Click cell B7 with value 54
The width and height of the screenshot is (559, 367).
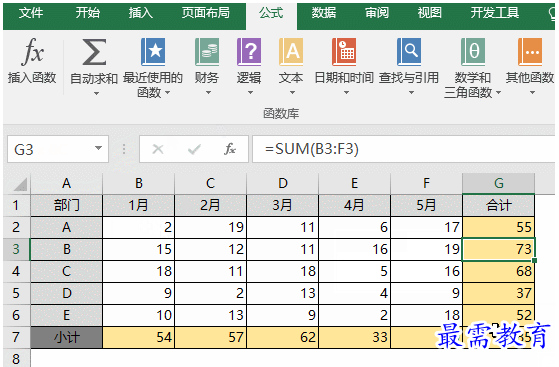[139, 337]
